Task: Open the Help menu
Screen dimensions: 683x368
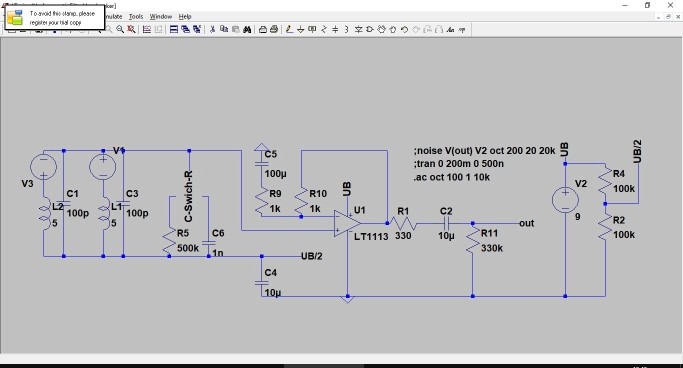Action: tap(185, 17)
